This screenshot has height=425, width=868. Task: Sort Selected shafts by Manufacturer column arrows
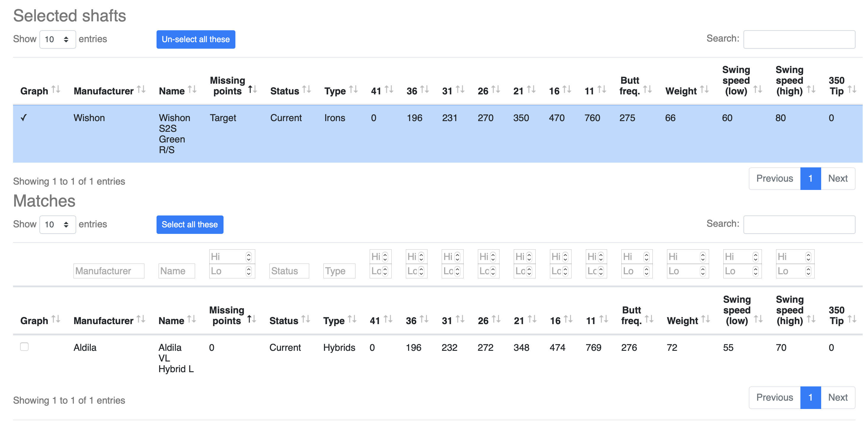[141, 90]
